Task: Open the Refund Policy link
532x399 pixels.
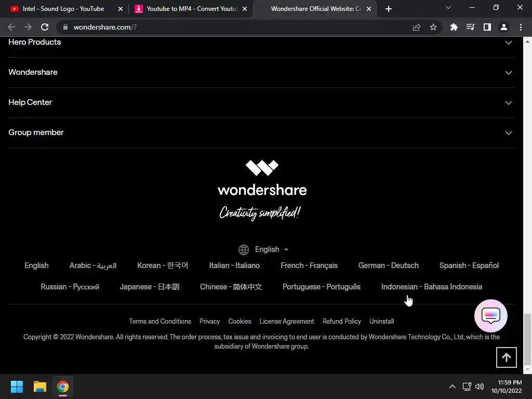Action: click(342, 321)
